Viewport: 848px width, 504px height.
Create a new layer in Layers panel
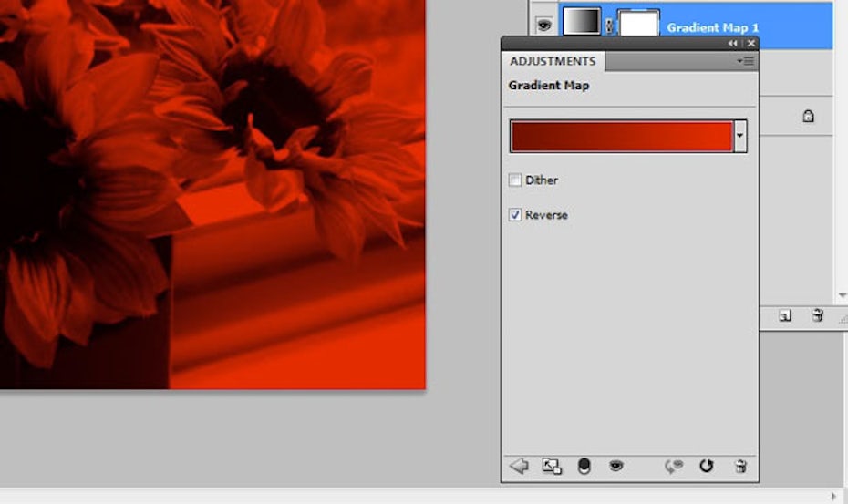[x=785, y=315]
